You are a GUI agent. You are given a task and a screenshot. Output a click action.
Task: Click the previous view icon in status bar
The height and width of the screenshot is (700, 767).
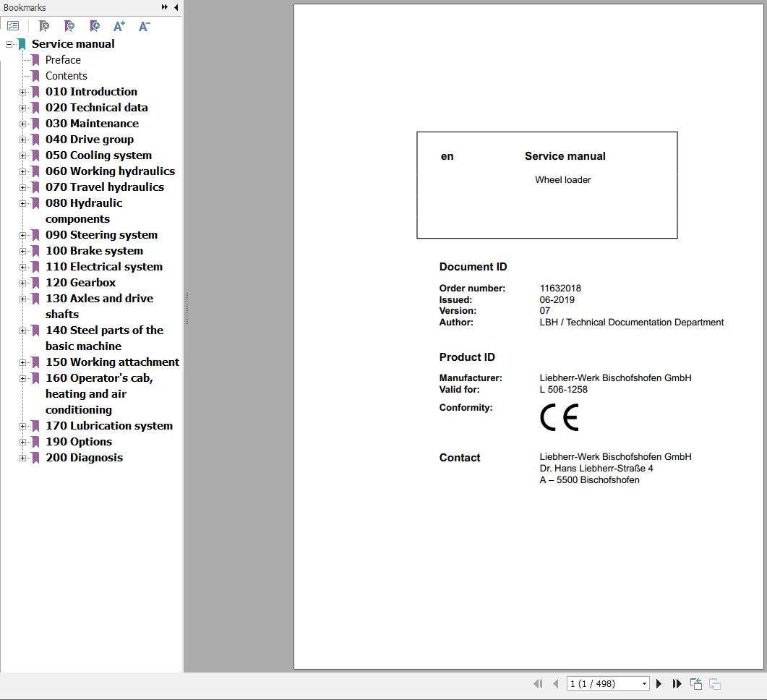[x=696, y=683]
